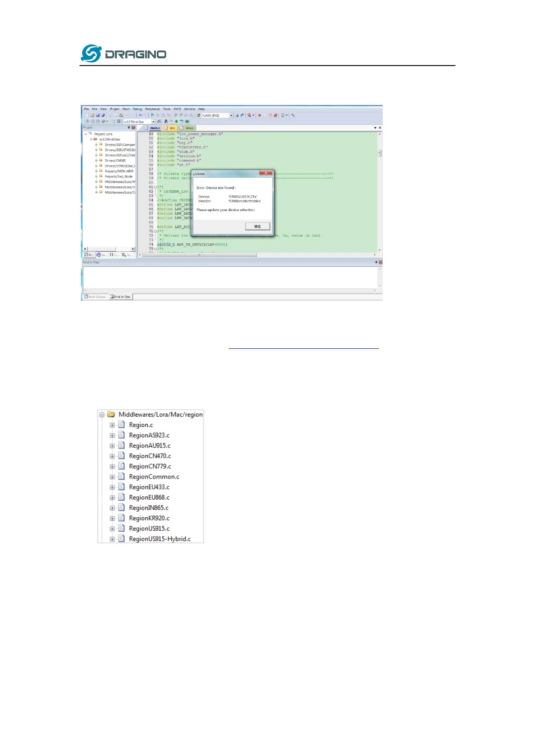Click the Build target icon
Image resolution: width=535 pixels, height=756 pixels.
[x=93, y=122]
